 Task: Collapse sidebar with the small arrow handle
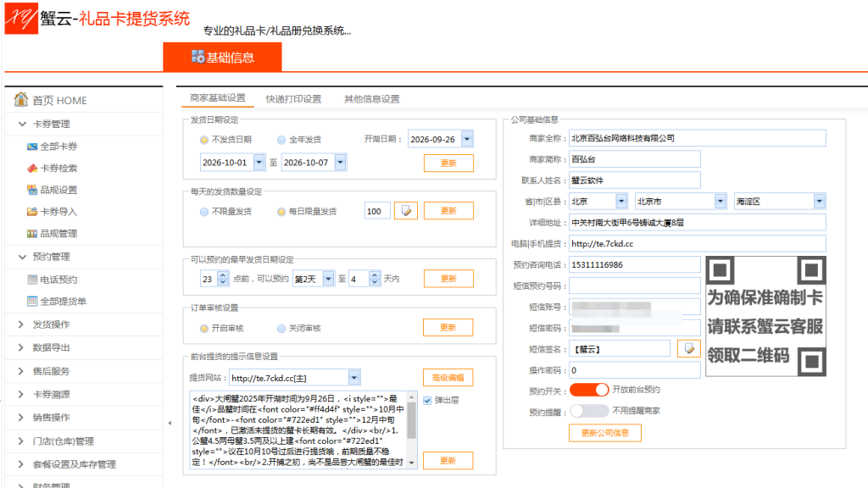coord(170,424)
